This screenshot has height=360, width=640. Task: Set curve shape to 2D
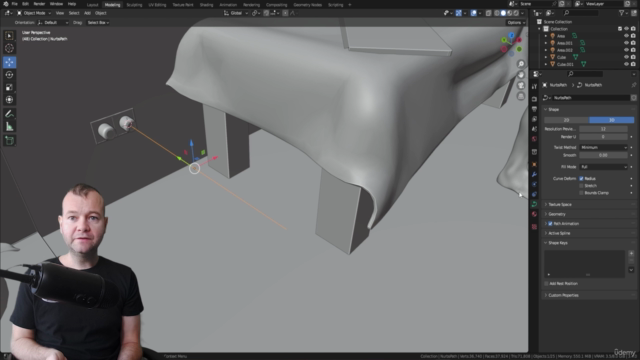[x=567, y=120]
